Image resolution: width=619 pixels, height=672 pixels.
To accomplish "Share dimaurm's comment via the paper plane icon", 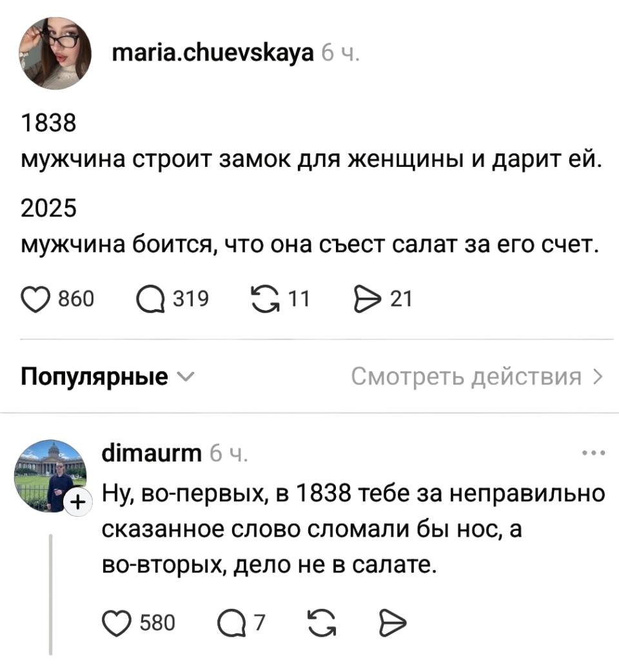I will tap(392, 622).
